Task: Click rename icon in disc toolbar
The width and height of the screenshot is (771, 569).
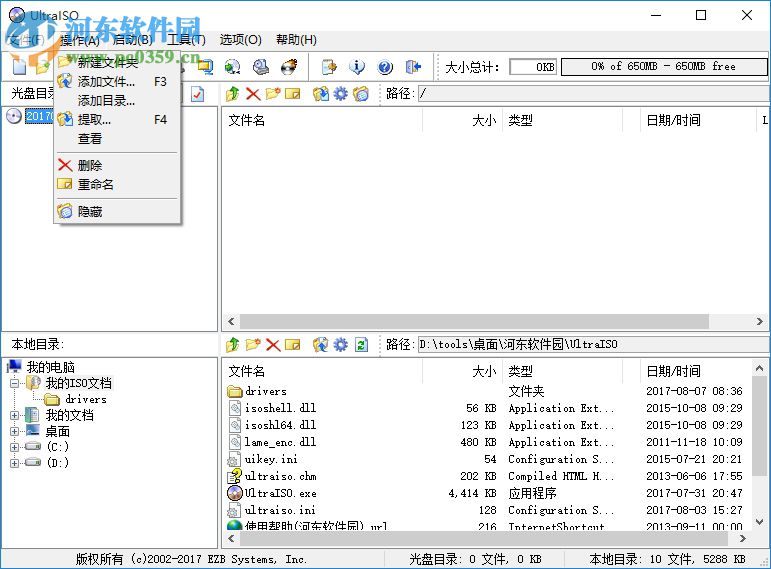Action: click(293, 93)
